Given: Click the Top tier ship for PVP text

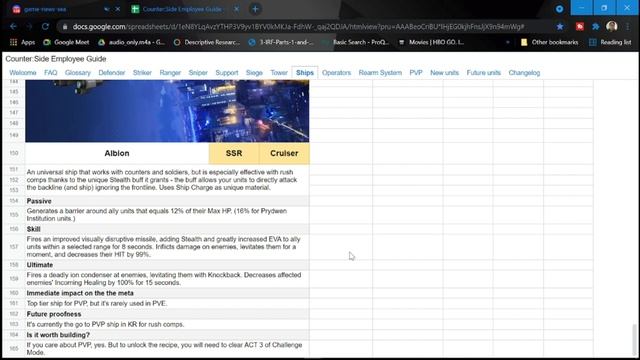Looking at the screenshot, I should pos(97,303).
